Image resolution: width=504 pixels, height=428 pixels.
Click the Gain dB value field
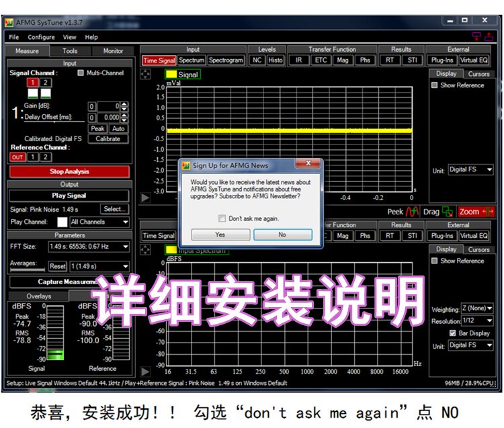(x=108, y=106)
